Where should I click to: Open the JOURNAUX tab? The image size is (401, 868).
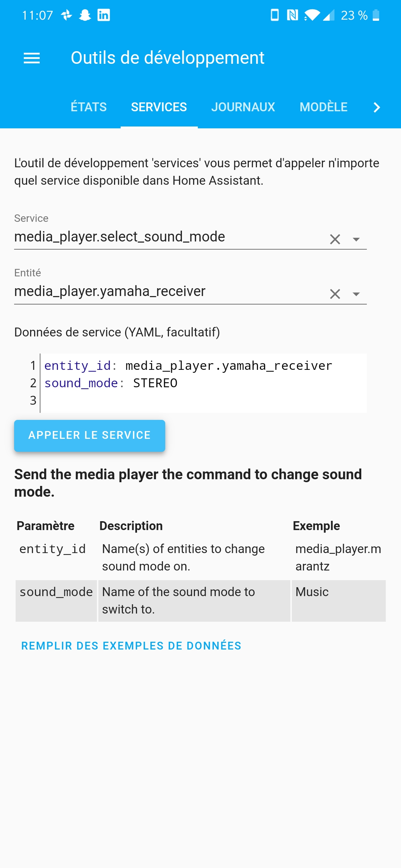click(243, 107)
